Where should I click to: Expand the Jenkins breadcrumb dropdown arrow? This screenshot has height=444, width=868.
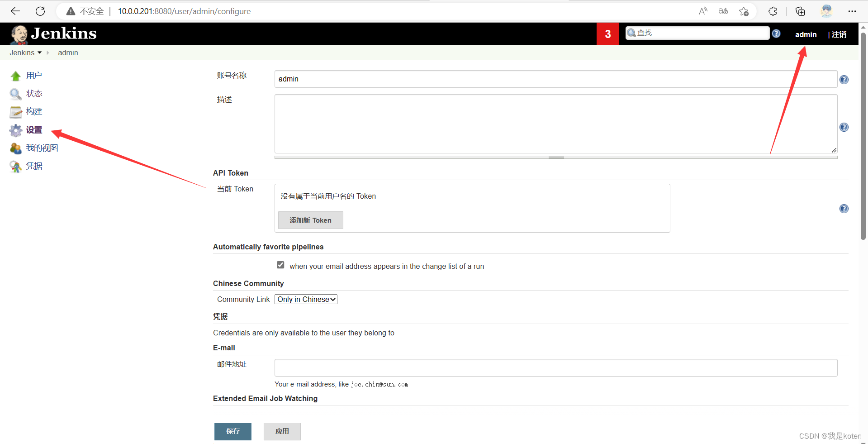click(x=40, y=53)
